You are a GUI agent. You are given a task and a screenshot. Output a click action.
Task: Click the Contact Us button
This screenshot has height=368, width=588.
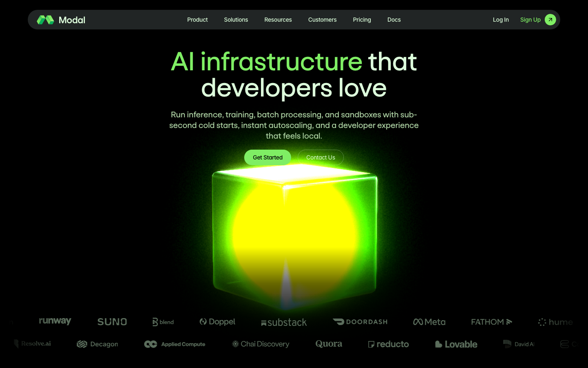321,157
